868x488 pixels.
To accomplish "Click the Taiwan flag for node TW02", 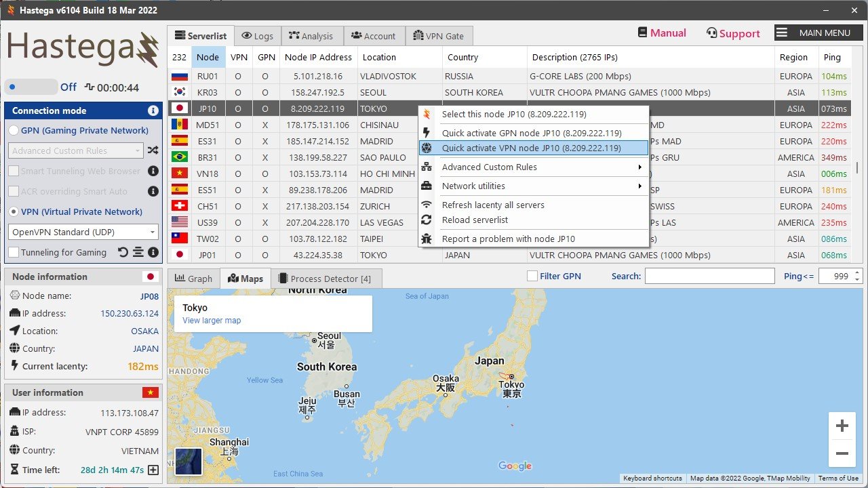I will point(180,239).
